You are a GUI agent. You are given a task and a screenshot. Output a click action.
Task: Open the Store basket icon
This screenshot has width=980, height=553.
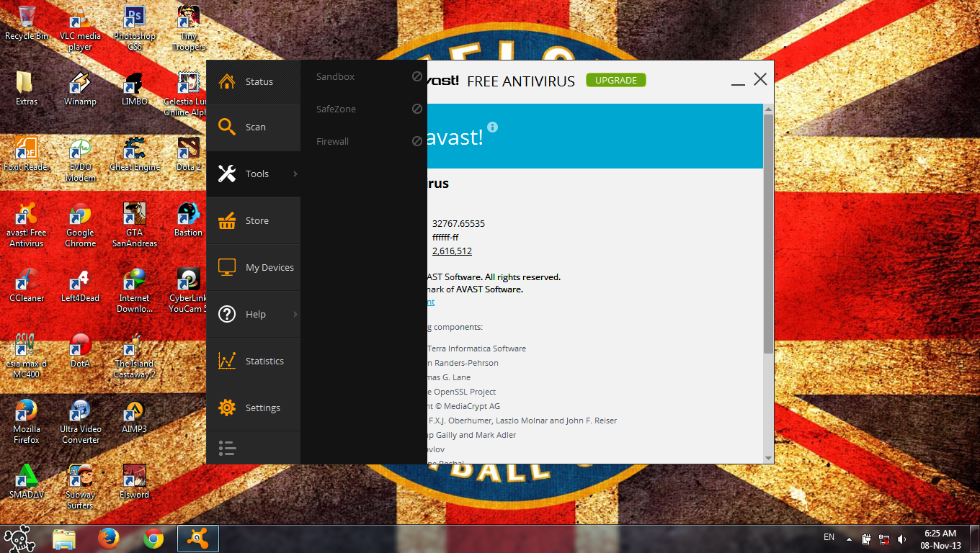click(x=227, y=220)
